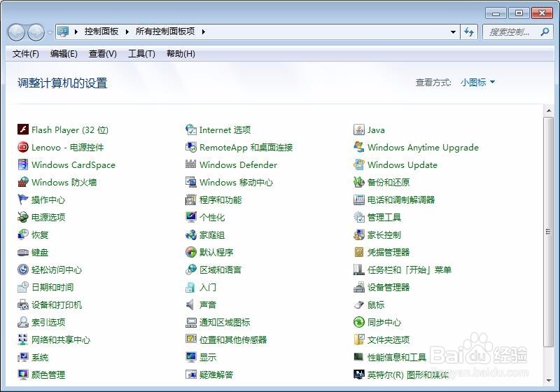Expand the 小图标 view mode dropdown

click(x=477, y=83)
